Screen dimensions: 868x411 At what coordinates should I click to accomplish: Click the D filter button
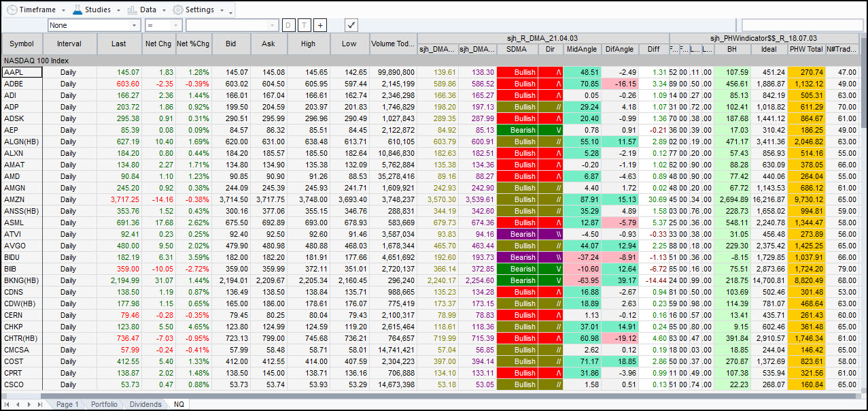pos(288,25)
